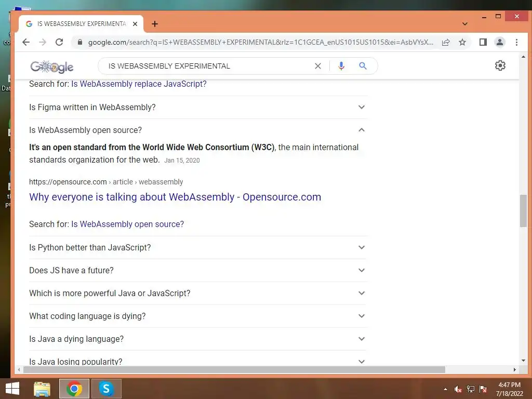This screenshot has width=532, height=399.
Task: Open Action Center flag tray icon
Action: tap(483, 389)
